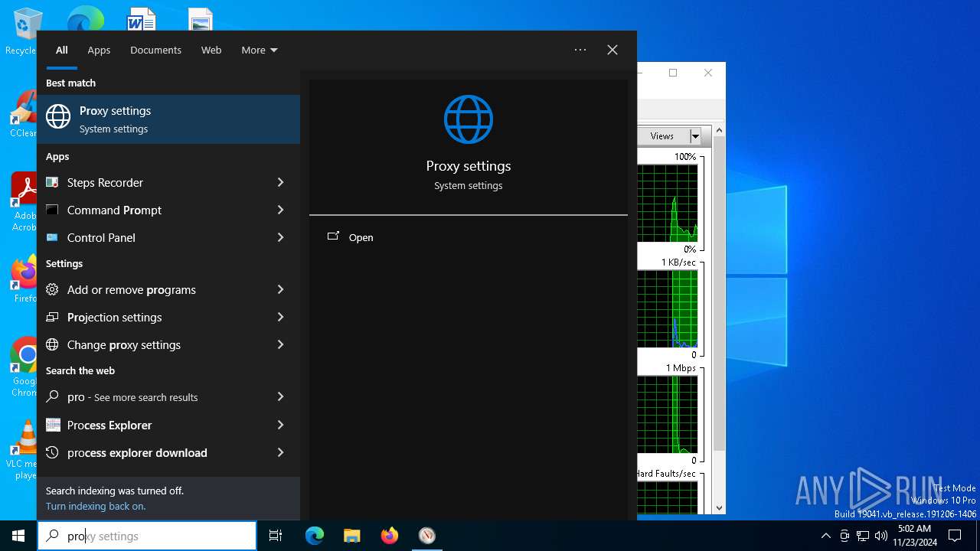980x551 pixels.
Task: Click the volume speaker tray icon
Action: click(x=881, y=536)
